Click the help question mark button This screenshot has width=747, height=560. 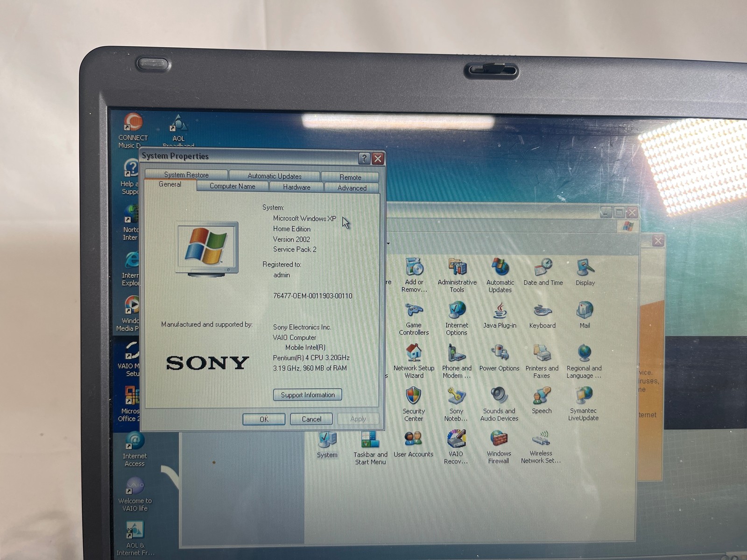364,158
